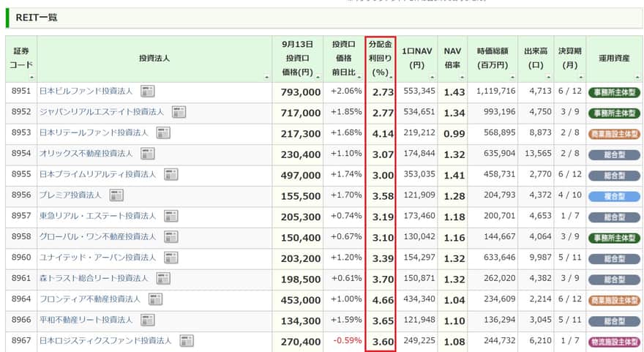Open 日本ロジスティクスファンド投資法人 link
Image resolution: width=644 pixels, height=352 pixels.
pos(105,340)
